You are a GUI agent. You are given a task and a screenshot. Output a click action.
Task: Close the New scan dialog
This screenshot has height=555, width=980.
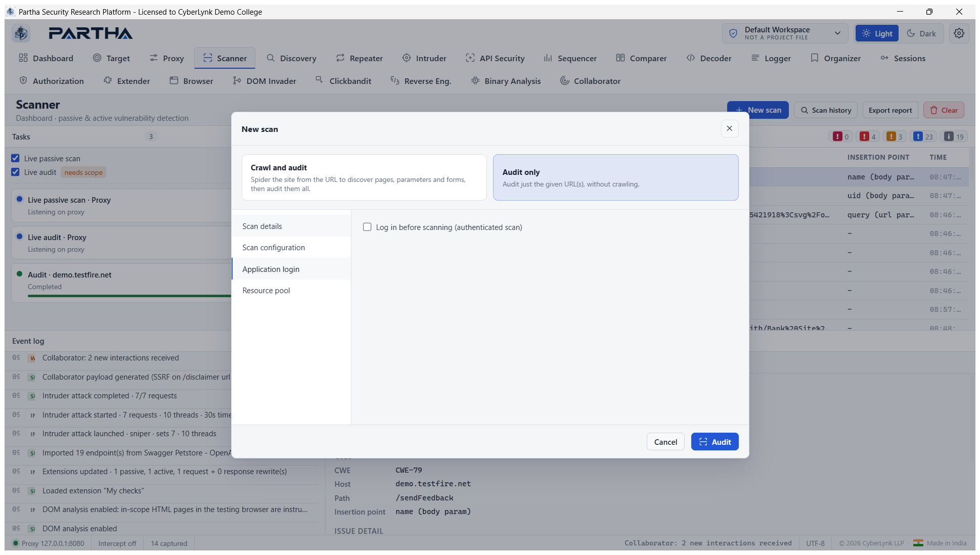click(729, 128)
